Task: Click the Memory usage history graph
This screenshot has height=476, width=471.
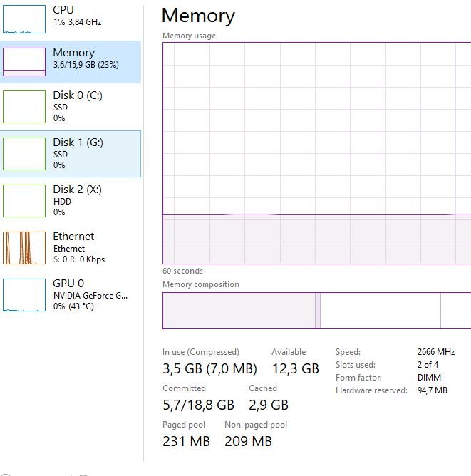Action: [x=316, y=153]
